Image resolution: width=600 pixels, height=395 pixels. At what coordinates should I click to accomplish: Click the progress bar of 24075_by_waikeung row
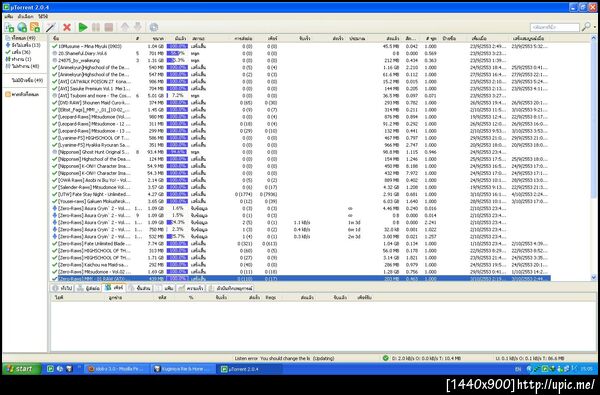point(177,60)
